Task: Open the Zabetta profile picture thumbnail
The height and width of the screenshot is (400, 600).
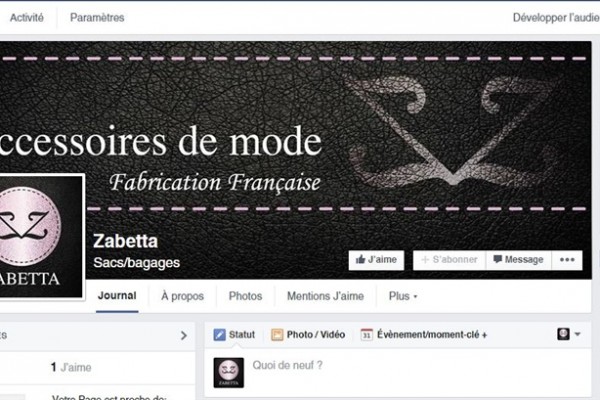Action: 40,237
